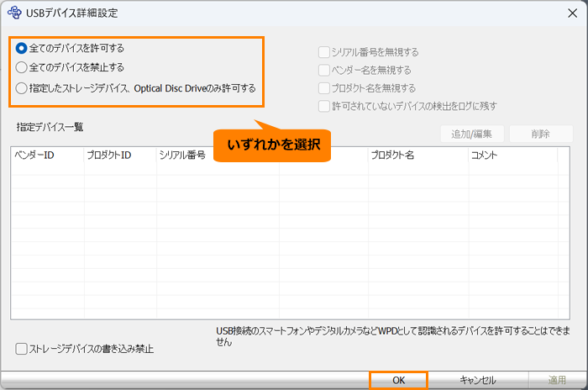Image resolution: width=588 pixels, height=390 pixels.
Task: Sort by コメント column header
Action: [x=513, y=155]
